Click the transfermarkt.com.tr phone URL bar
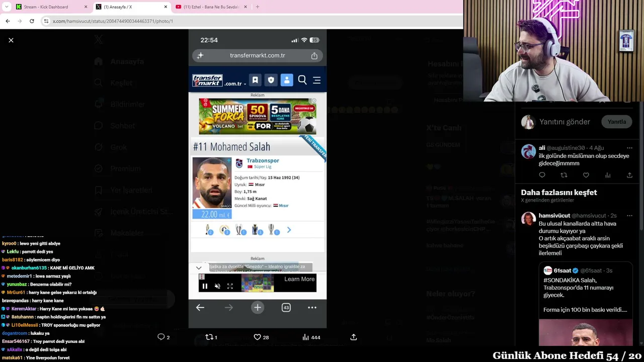The height and width of the screenshot is (362, 644). [258, 56]
